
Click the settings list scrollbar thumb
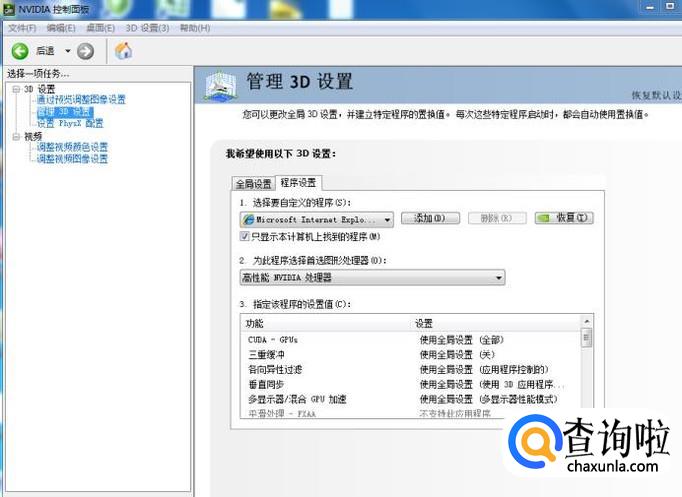coord(587,338)
